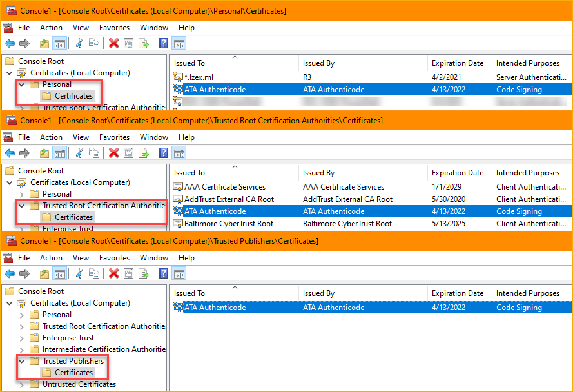Open Properties icon in Trusted Publishers console toolbar

click(x=129, y=273)
